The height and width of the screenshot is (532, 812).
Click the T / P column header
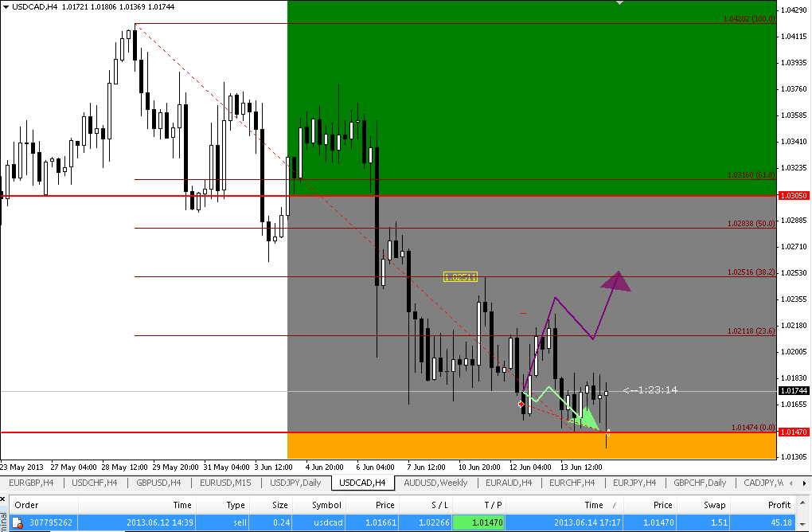(493, 505)
